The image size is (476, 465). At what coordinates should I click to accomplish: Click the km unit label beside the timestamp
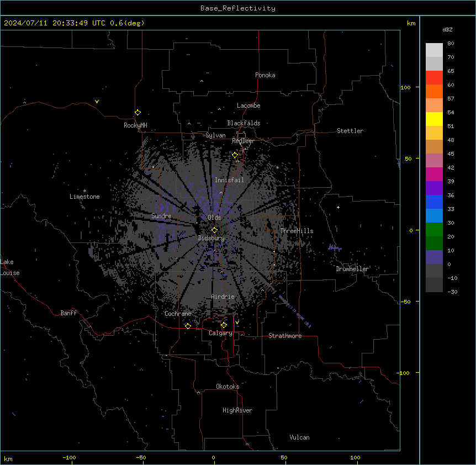point(411,23)
